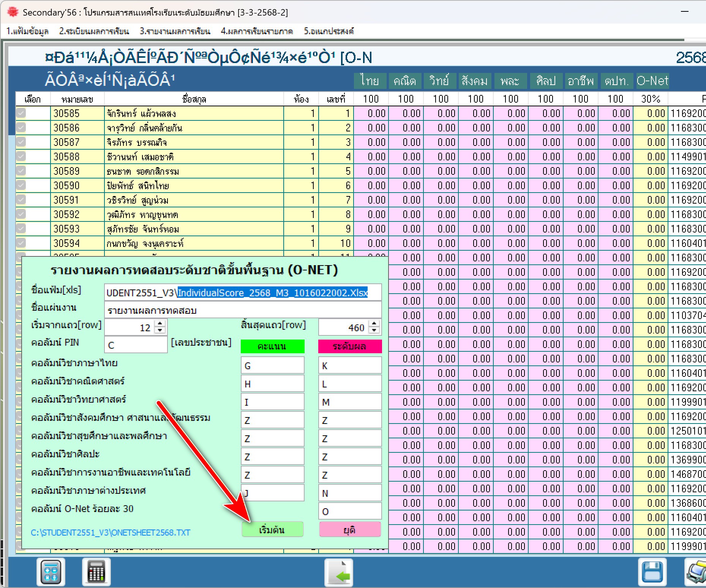Click the printer icon in the bottom toolbar
Viewport: 706px width, 588px height.
coord(697,572)
